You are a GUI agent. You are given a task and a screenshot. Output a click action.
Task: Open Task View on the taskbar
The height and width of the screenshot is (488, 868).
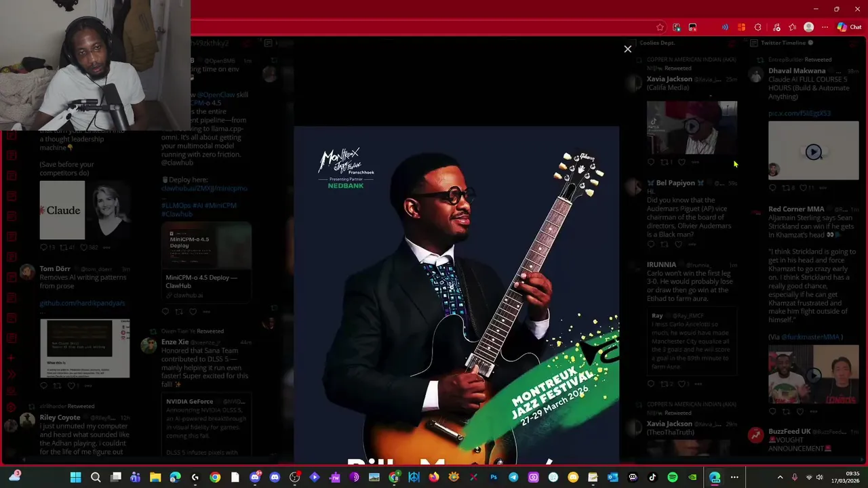[x=116, y=477]
